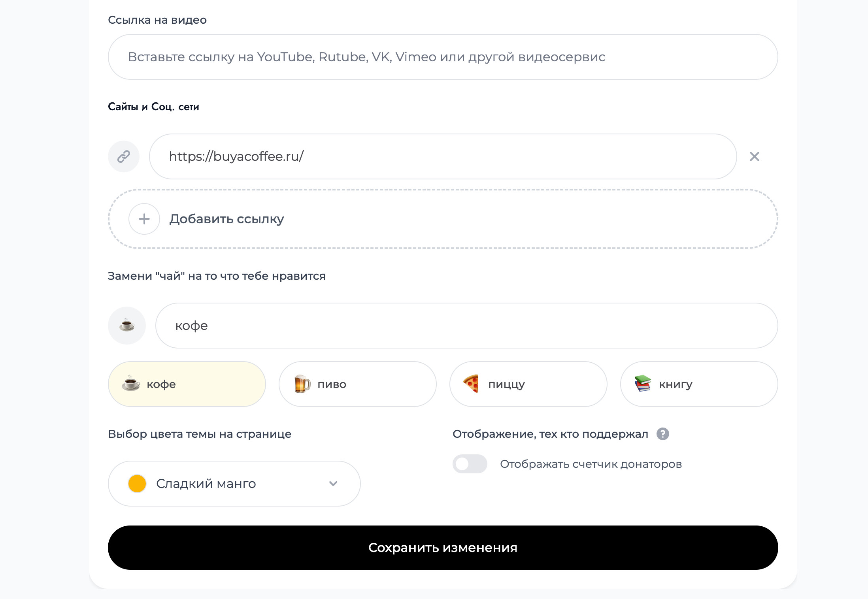The image size is (868, 599).
Task: Click the beer mug emoji icon
Action: pos(302,384)
